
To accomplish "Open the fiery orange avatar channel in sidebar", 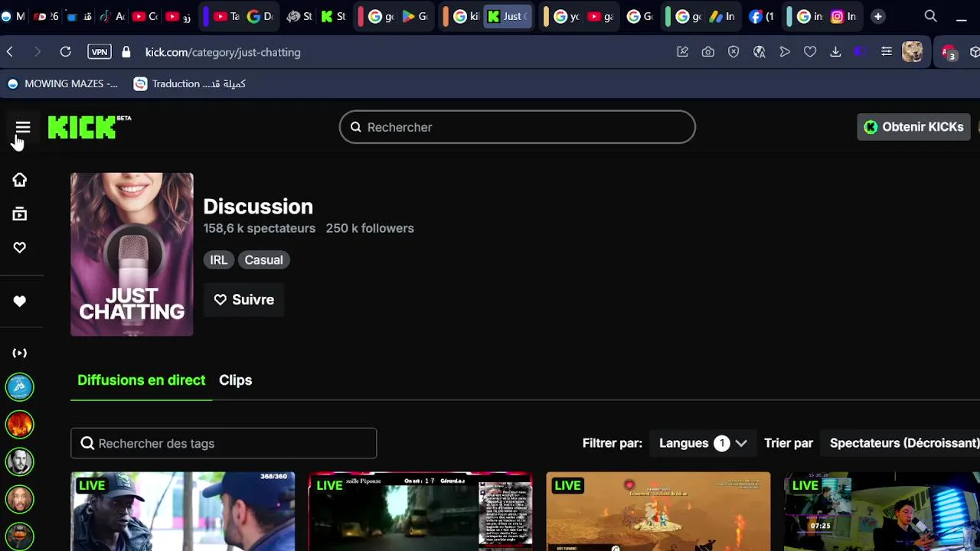I will [x=20, y=424].
